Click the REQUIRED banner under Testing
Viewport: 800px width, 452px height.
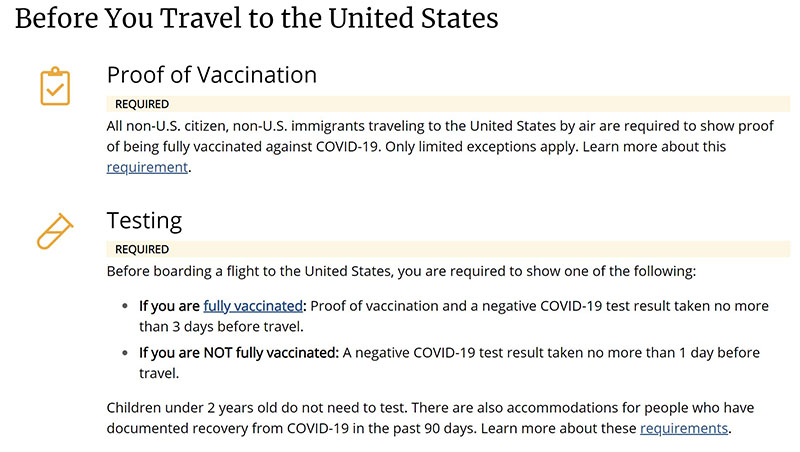tap(448, 249)
